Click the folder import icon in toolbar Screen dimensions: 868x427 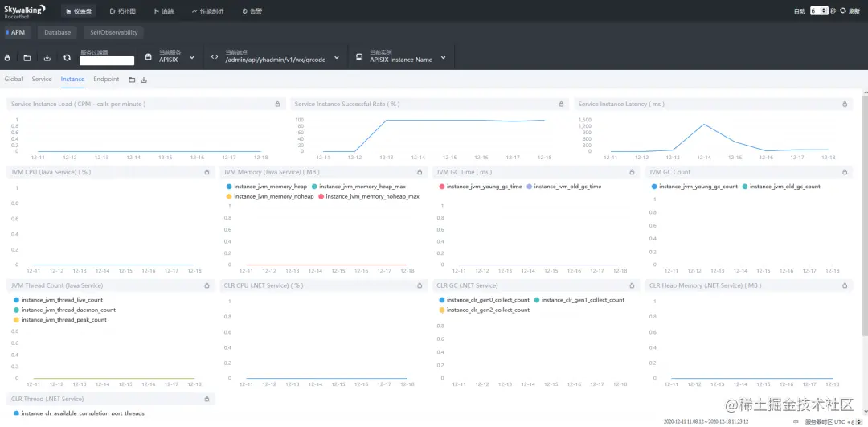pyautogui.click(x=27, y=58)
